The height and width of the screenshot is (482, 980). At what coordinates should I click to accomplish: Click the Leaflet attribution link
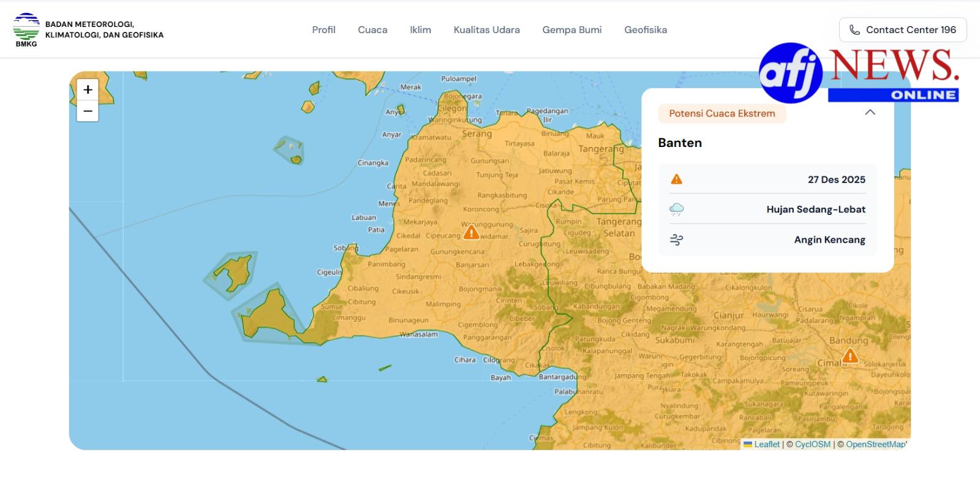(x=766, y=445)
